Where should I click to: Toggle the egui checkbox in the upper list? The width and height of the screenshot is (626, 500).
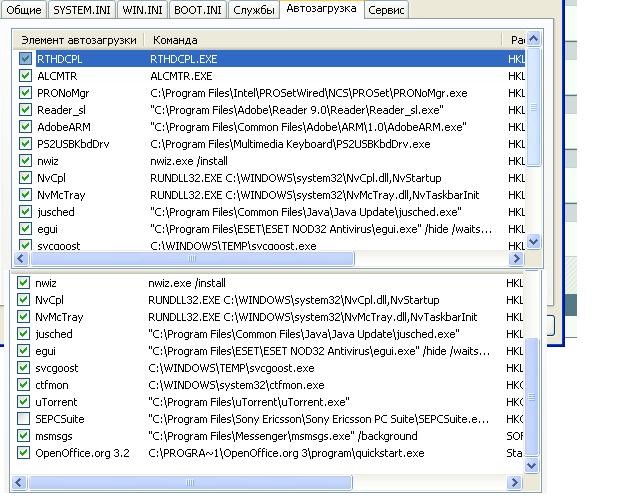(26, 229)
